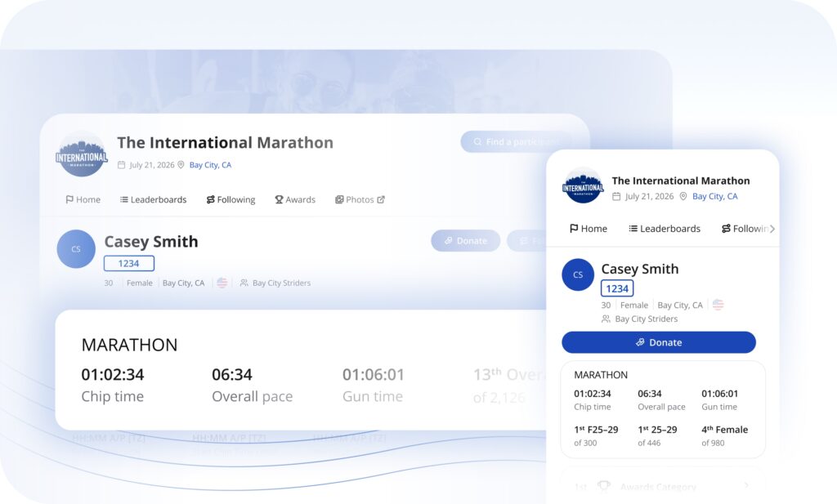This screenshot has width=837, height=504.
Task: Click the Find a participant search field
Action: [x=515, y=141]
